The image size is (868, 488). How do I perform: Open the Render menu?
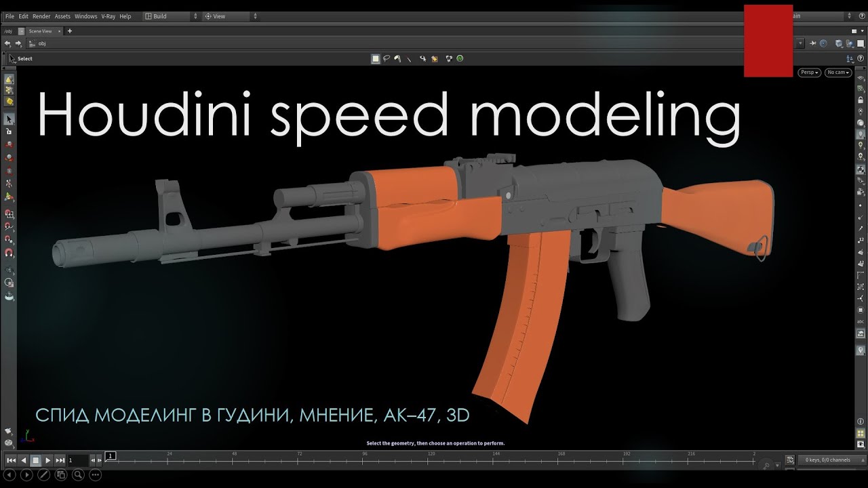[x=41, y=16]
